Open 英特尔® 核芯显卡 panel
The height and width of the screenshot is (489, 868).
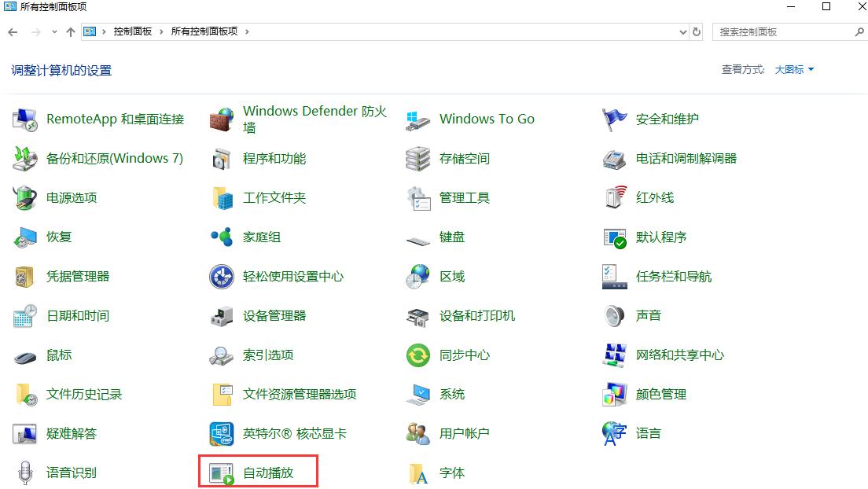pos(295,433)
